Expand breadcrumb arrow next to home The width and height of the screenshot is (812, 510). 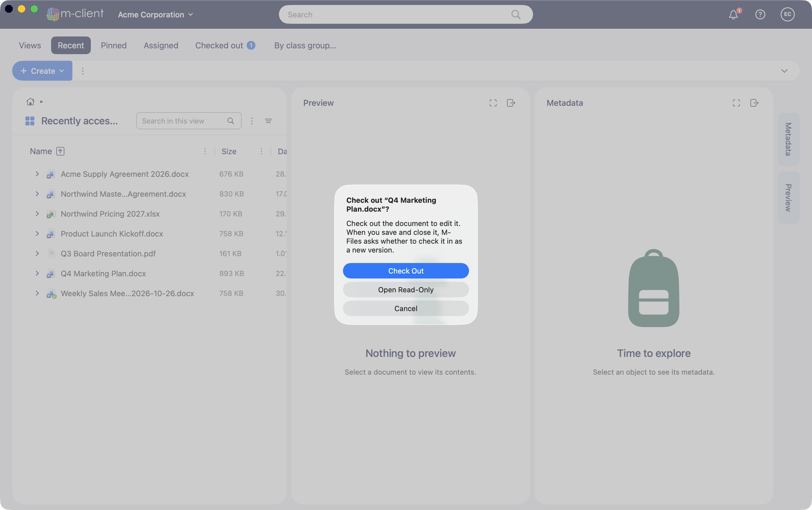42,102
